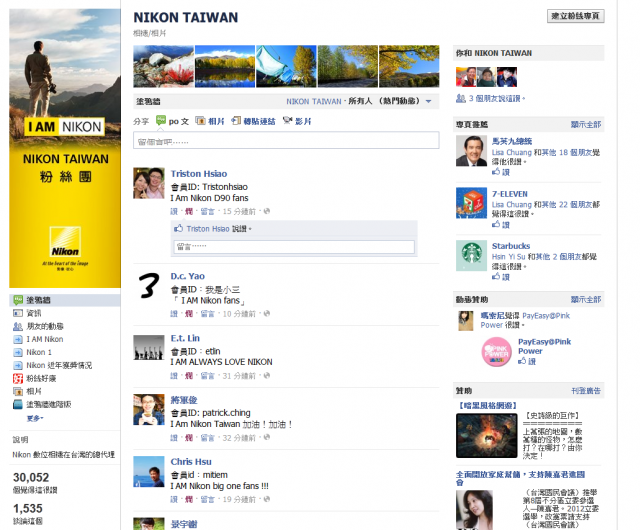
Task: Click thumbs-up icon under PayEasy@Pink Power
Action: point(522,361)
